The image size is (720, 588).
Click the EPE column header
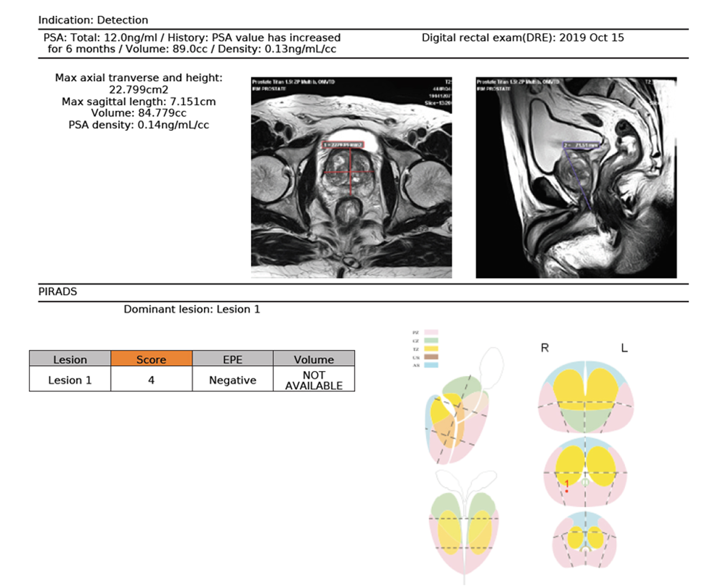click(232, 359)
